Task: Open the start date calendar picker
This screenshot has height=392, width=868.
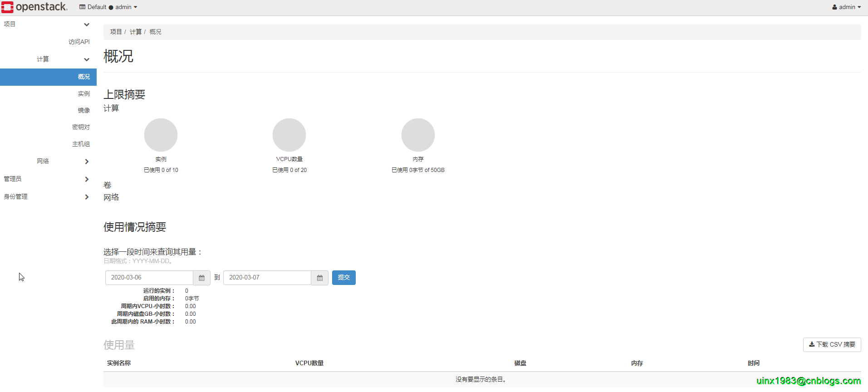Action: click(201, 278)
